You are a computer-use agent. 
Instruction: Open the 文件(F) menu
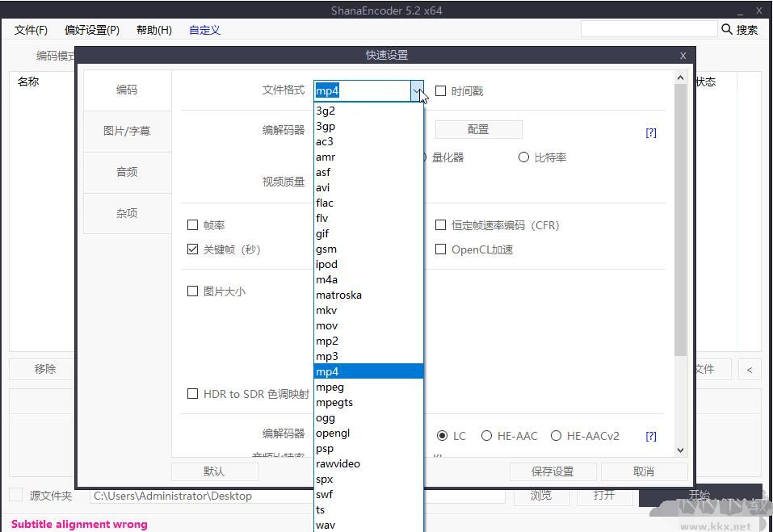tap(32, 30)
